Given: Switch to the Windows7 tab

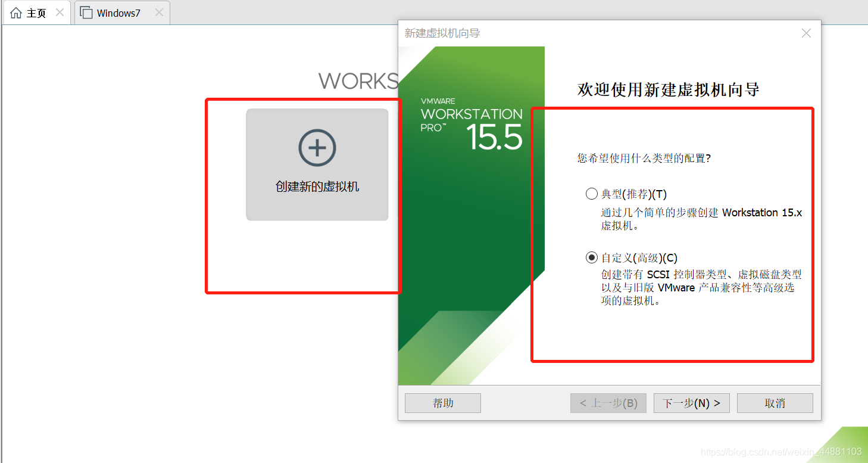Looking at the screenshot, I should point(122,13).
